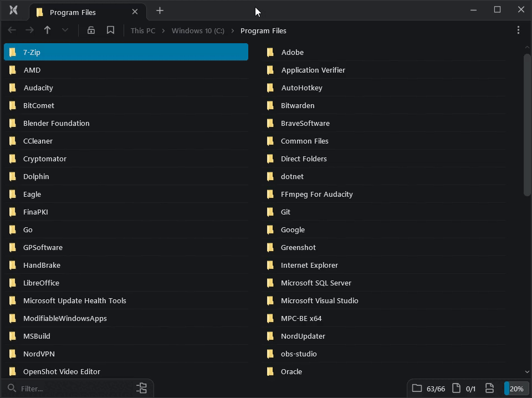Click Program Files breadcrumb segment
The height and width of the screenshot is (398, 532).
tap(263, 30)
